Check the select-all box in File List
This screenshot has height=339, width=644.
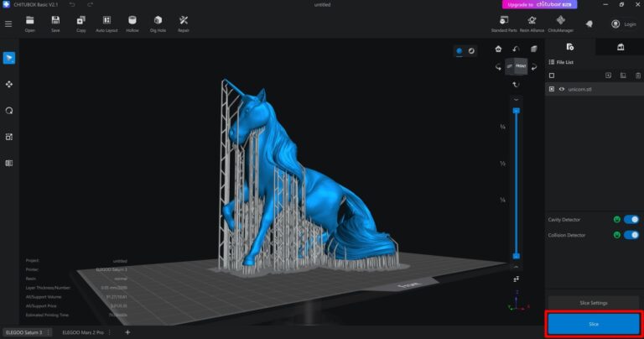[x=551, y=76]
